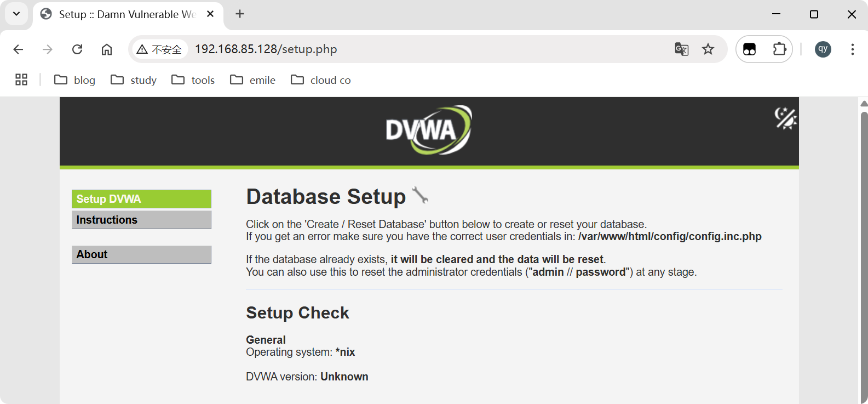Go to the browser home page
Screen dimensions: 868x404
tap(107, 49)
